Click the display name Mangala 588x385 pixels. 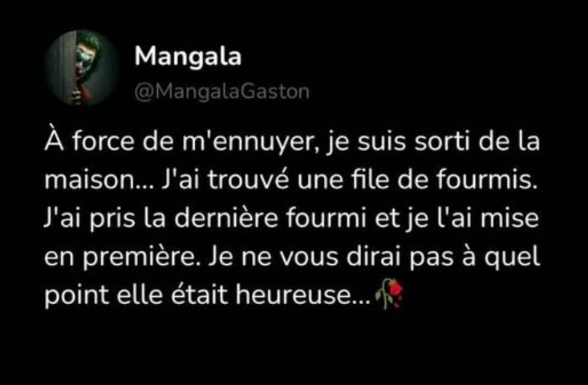coord(188,56)
